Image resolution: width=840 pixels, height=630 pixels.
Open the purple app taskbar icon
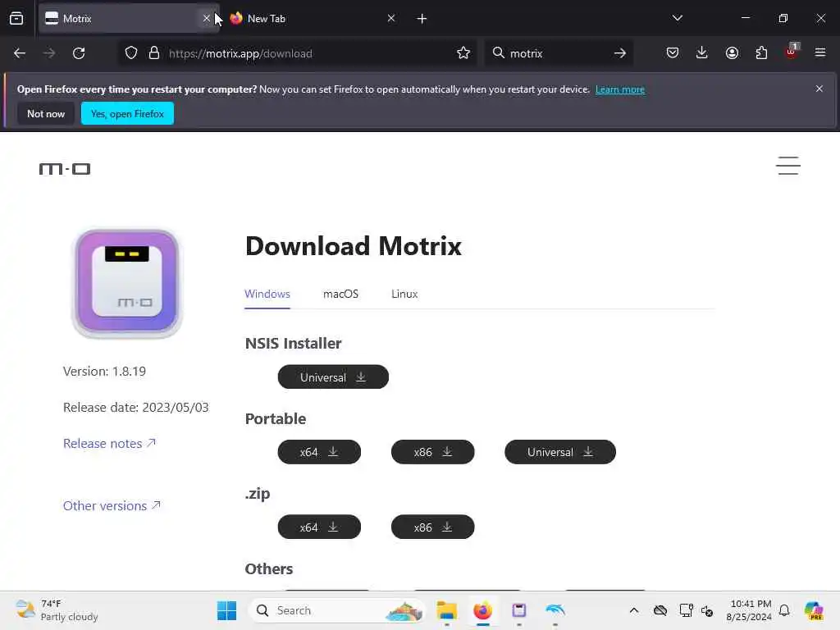point(519,610)
